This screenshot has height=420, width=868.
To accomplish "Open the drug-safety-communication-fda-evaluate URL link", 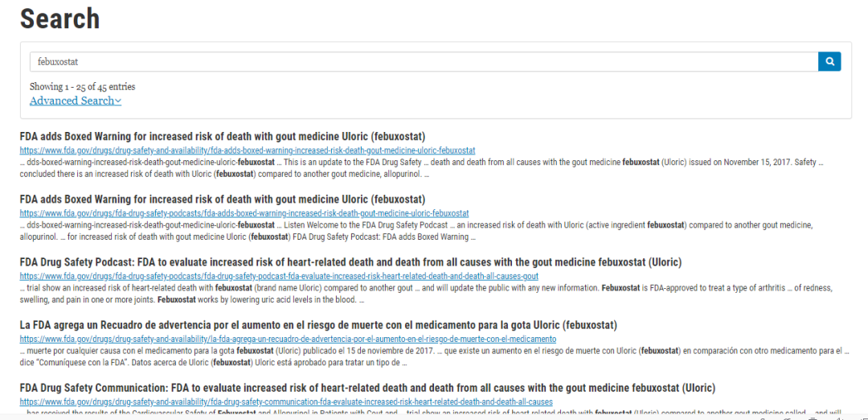I will tap(286, 401).
